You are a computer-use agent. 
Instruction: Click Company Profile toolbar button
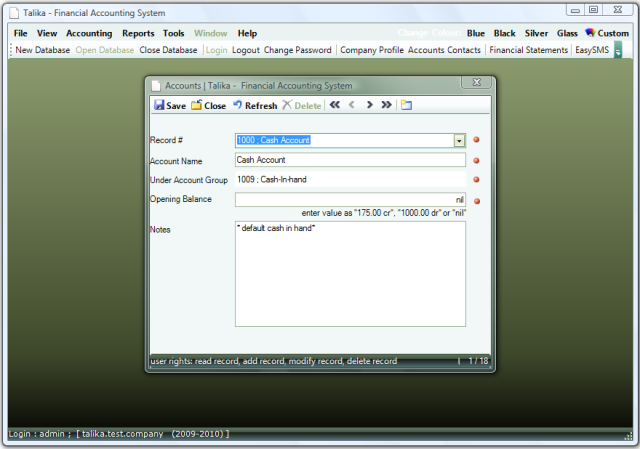pyautogui.click(x=371, y=49)
